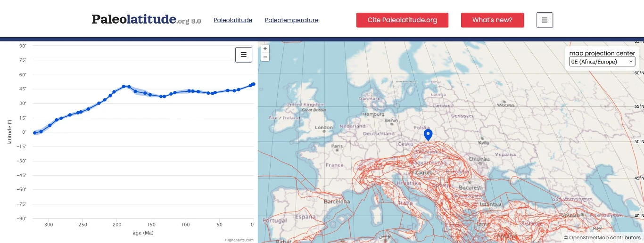Open the Paleolatitude navigation link
The width and height of the screenshot is (644, 243).
click(233, 20)
